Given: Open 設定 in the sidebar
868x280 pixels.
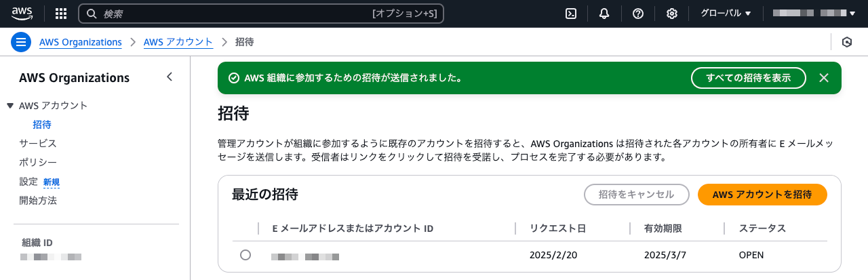Looking at the screenshot, I should (28, 182).
